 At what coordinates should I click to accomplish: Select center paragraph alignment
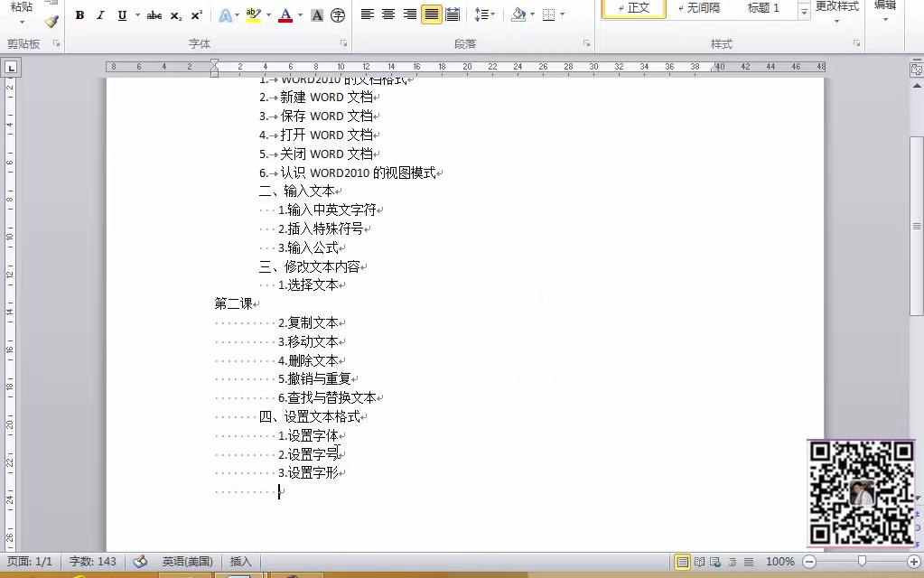[388, 15]
